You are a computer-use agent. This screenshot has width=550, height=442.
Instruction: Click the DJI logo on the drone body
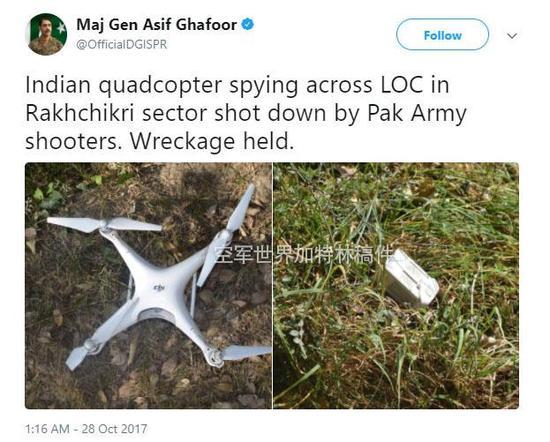click(x=159, y=288)
